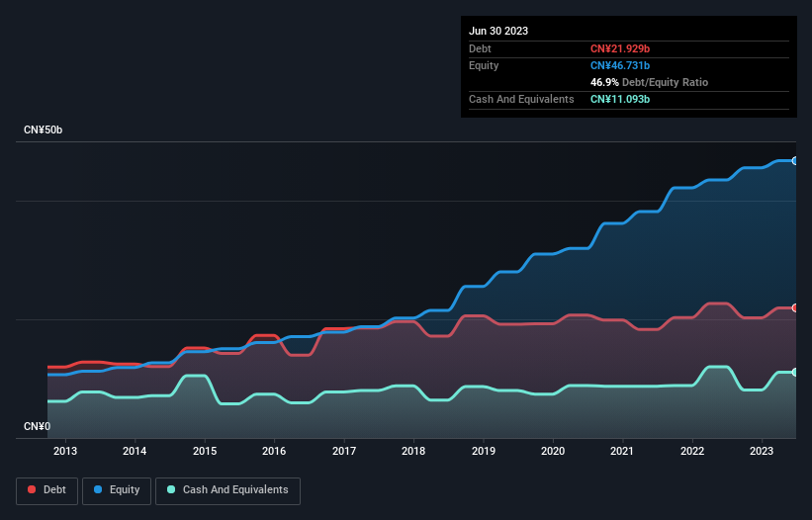812x520 pixels.
Task: Click the 2020 x-axis label
Action: (553, 451)
